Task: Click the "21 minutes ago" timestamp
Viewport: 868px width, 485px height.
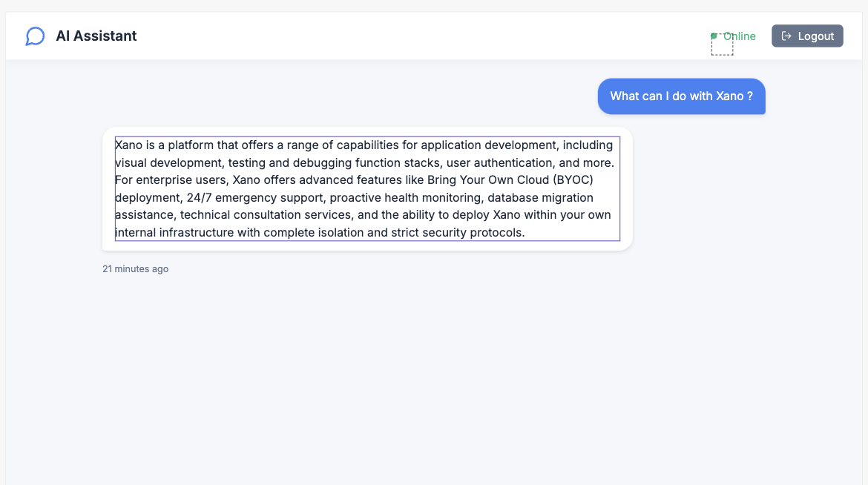Action: tap(135, 269)
